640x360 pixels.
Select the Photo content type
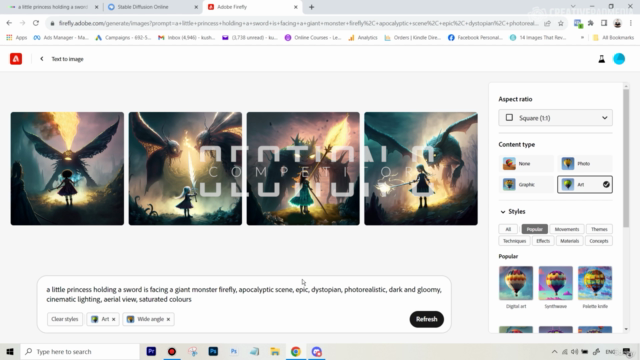(x=585, y=164)
